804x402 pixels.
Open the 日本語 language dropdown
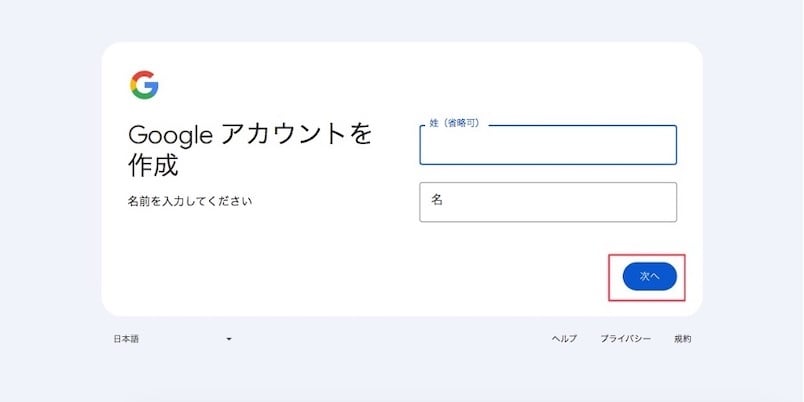click(x=171, y=339)
